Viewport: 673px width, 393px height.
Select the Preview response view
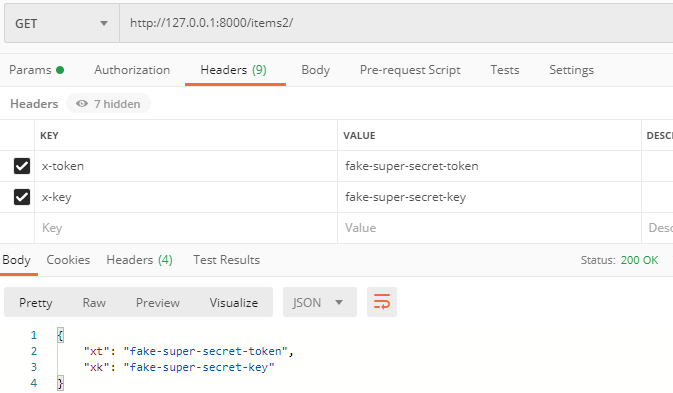point(158,302)
